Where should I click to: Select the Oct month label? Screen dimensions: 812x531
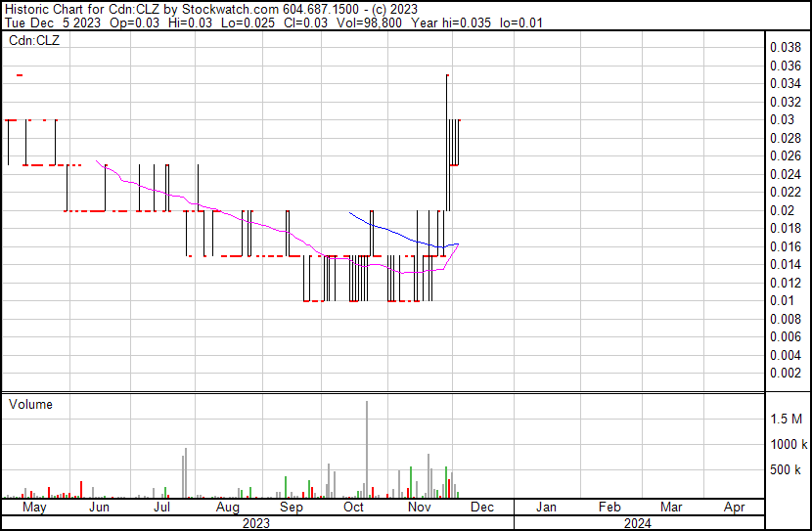coord(354,508)
